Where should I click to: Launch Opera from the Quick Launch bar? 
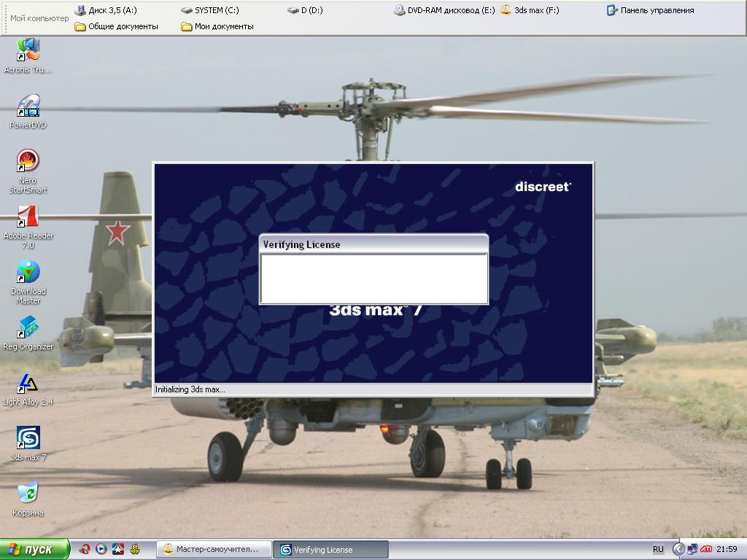click(x=85, y=549)
